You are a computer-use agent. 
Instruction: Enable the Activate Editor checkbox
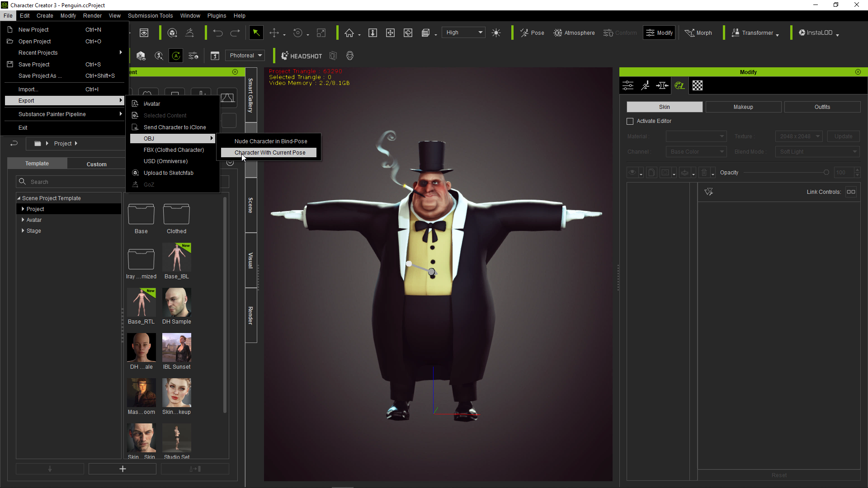[630, 122]
